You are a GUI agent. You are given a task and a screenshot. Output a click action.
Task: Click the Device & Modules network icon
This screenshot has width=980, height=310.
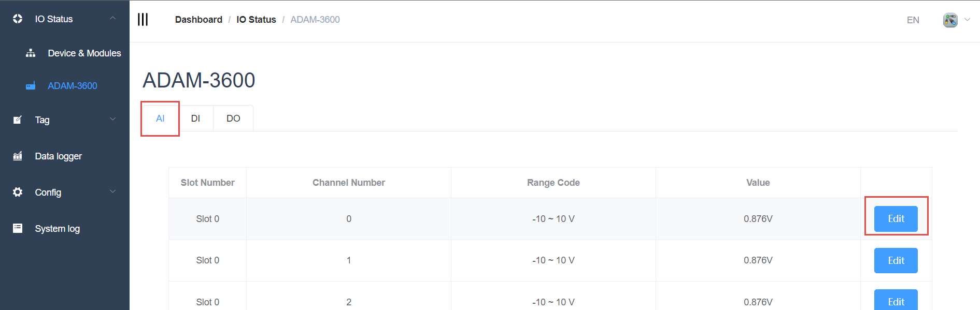[31, 53]
